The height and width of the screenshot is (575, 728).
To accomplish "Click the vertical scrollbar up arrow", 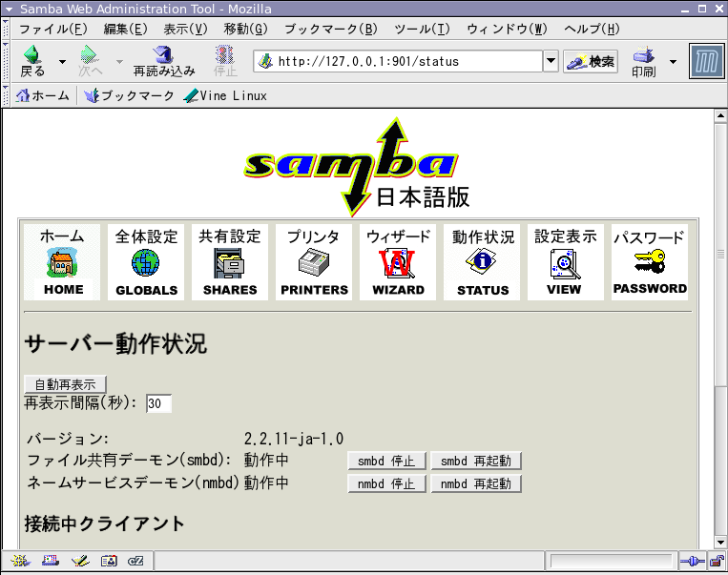I will 720,115.
